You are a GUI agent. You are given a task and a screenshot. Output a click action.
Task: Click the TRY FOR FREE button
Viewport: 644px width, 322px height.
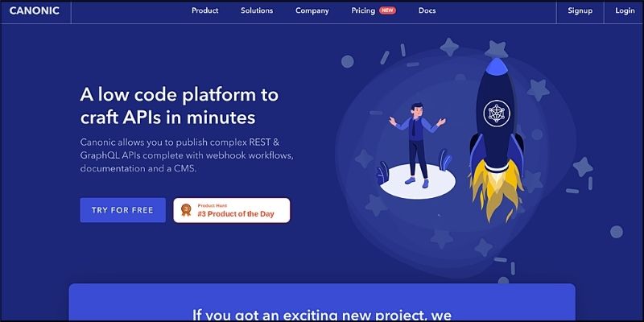(123, 210)
